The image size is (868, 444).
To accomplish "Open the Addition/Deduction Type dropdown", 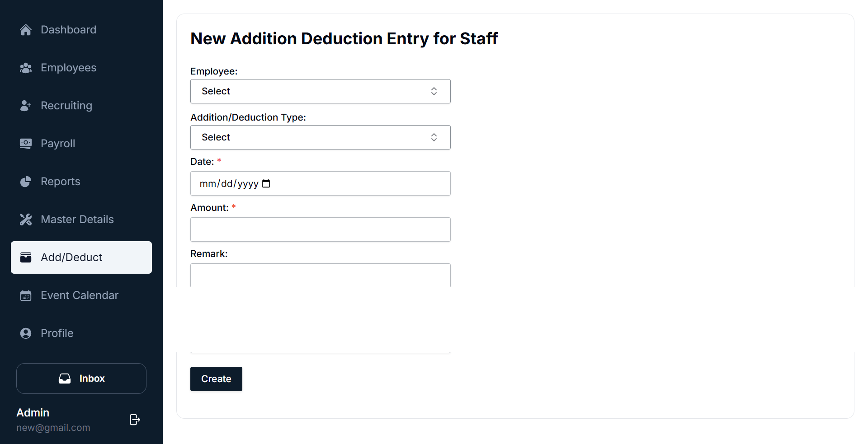I will pos(320,137).
